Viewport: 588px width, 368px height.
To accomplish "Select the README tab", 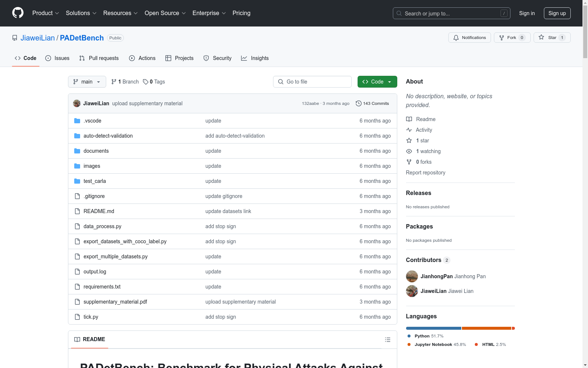I will (x=90, y=339).
